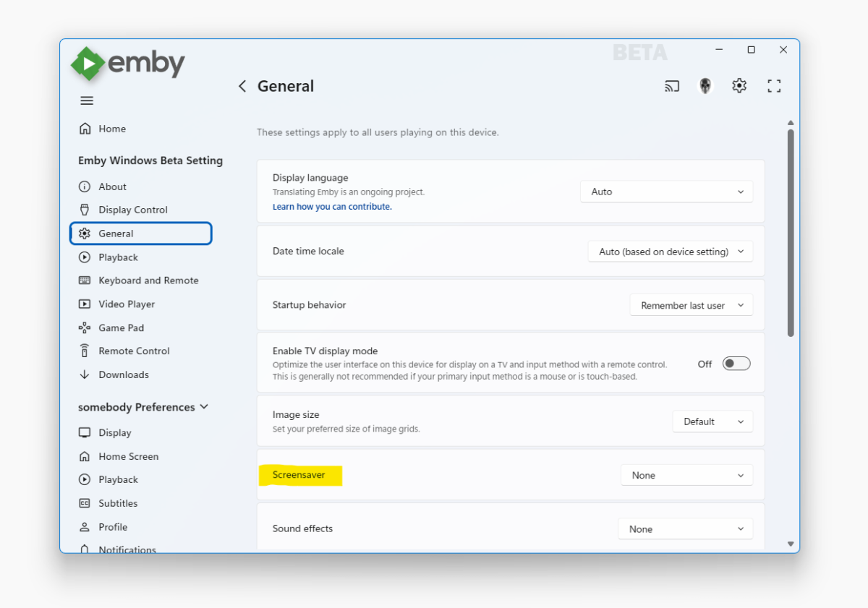868x608 pixels.
Task: Open the Display Control settings page
Action: pos(140,210)
